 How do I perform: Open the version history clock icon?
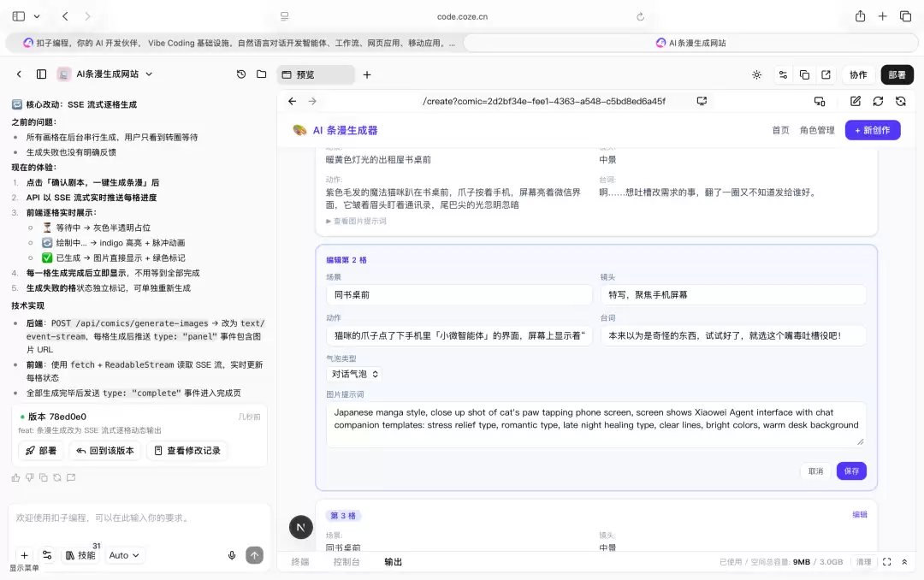pos(241,74)
